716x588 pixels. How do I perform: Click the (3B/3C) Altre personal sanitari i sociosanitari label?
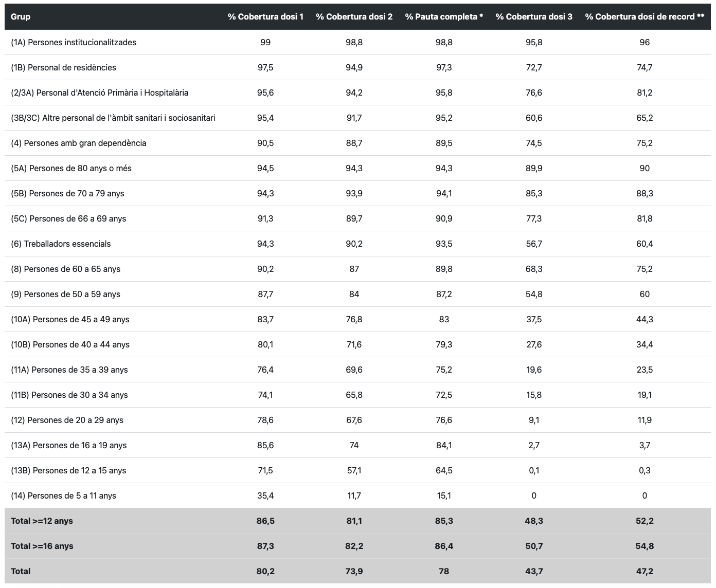tap(113, 118)
